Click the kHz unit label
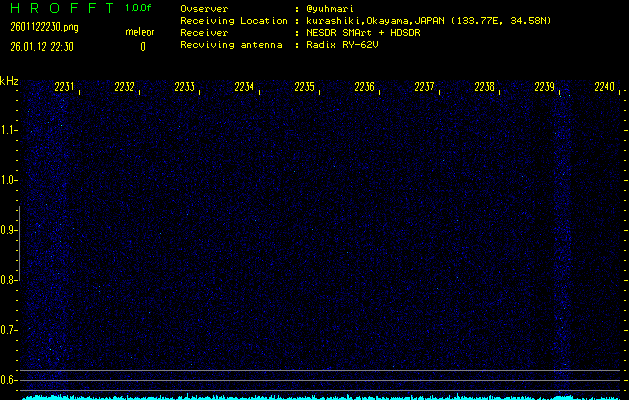This screenshot has width=629, height=400. pos(9,81)
